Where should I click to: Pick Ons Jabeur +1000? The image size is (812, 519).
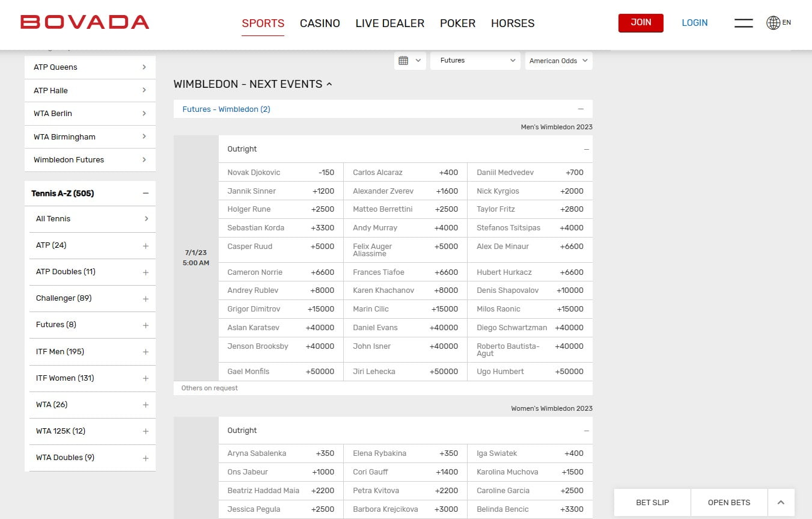(281, 472)
